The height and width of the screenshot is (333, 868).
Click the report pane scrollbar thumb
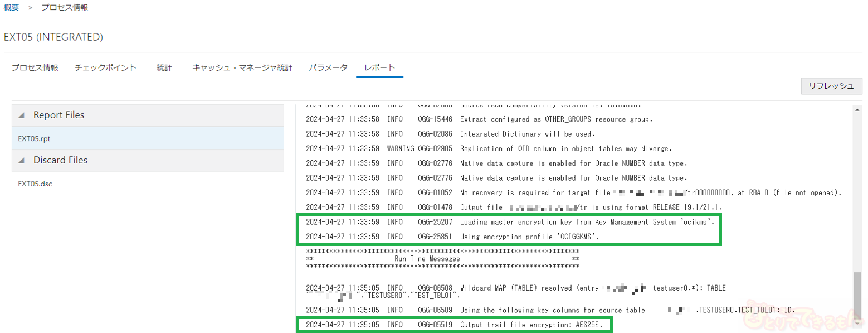point(857,301)
